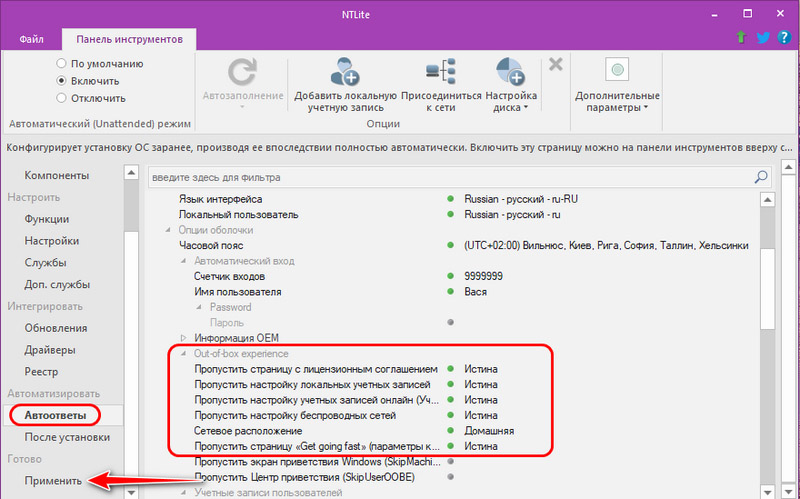Select Язык интерфейса row
The height and width of the screenshot is (499, 800).
click(220, 199)
